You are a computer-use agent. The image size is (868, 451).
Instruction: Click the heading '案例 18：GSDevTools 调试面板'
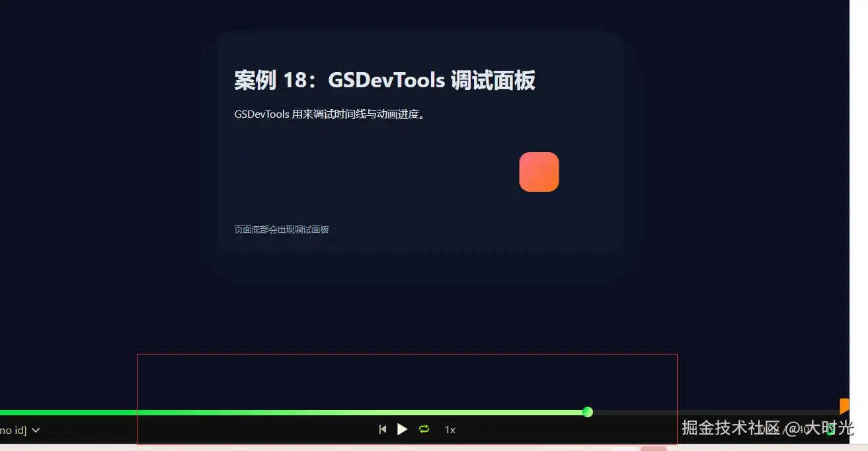point(385,81)
